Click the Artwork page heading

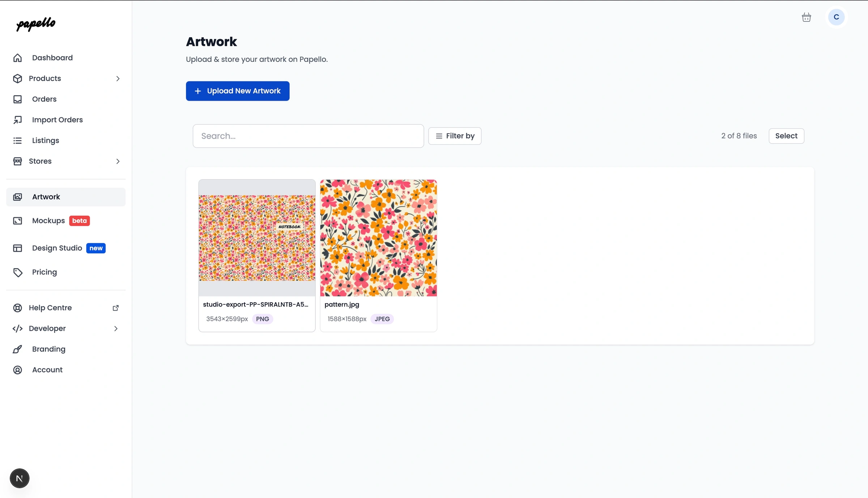click(211, 42)
